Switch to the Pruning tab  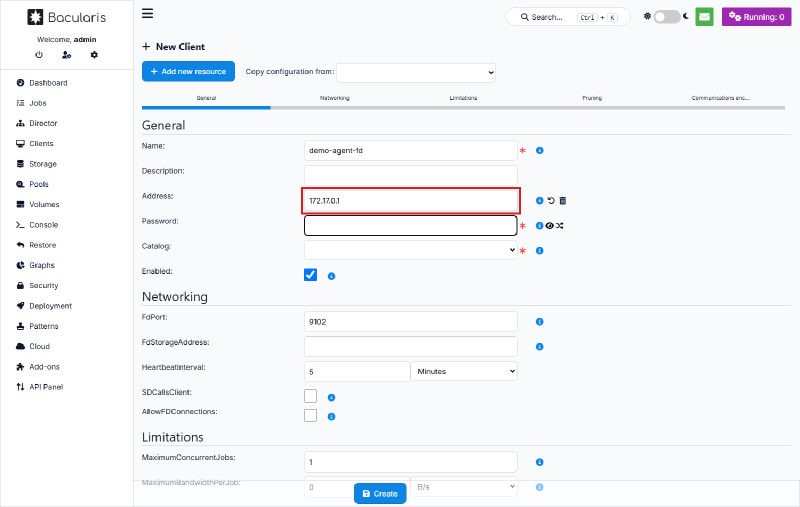[592, 98]
